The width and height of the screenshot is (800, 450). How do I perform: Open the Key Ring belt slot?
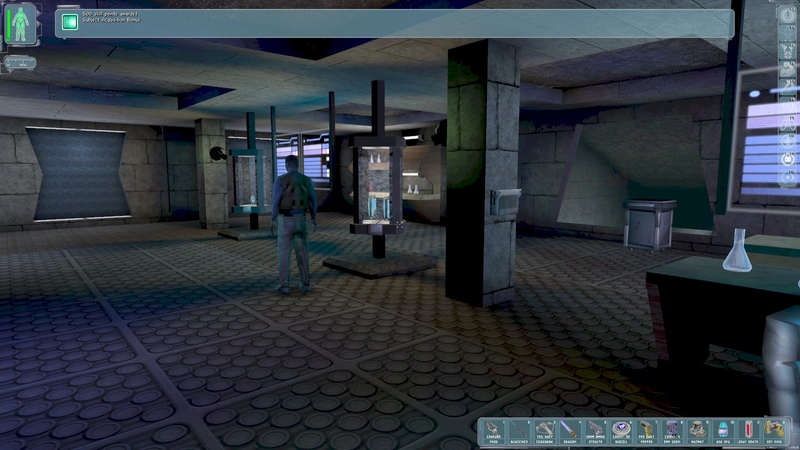pyautogui.click(x=774, y=431)
